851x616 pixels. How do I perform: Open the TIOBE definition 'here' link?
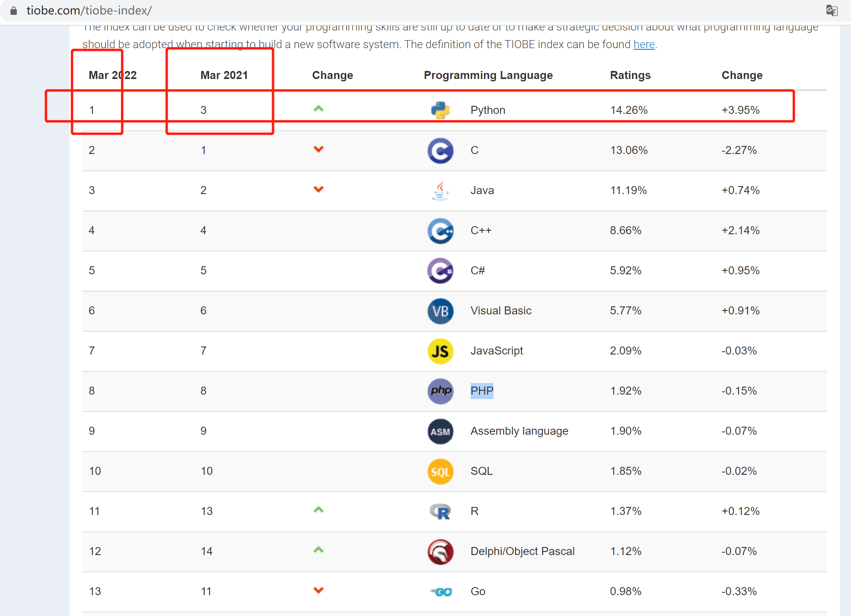click(644, 44)
